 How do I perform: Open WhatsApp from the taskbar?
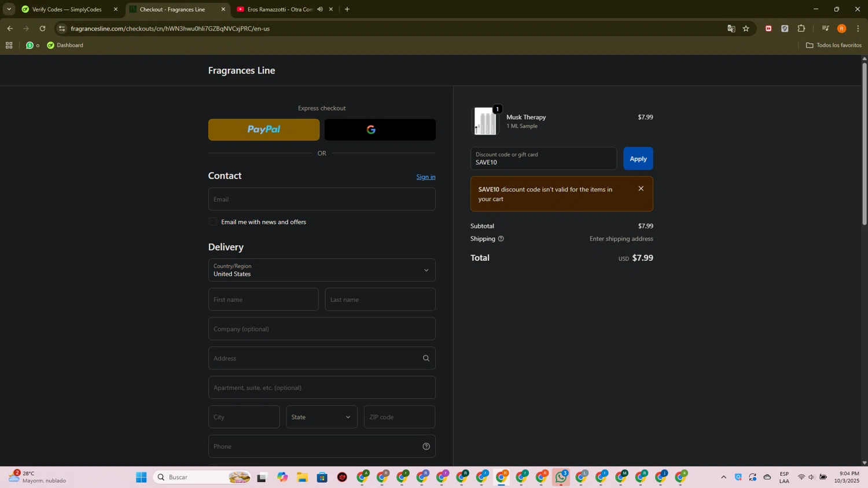[x=561, y=477]
